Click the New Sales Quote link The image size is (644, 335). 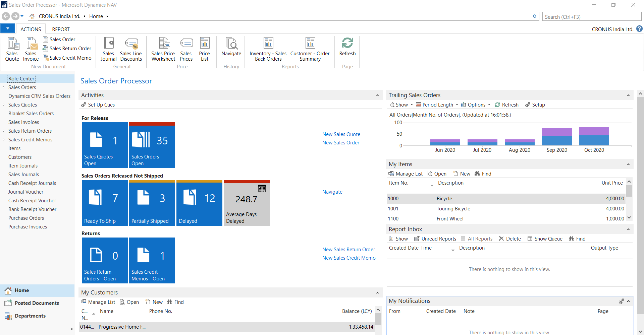pos(341,134)
